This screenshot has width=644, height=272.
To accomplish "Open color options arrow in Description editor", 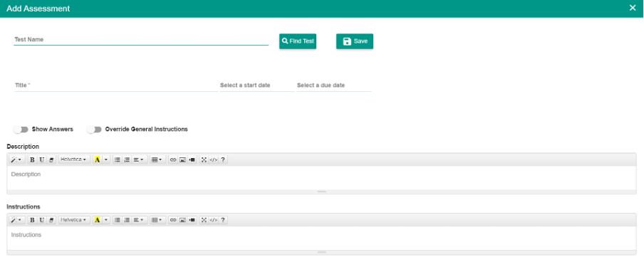I will tap(106, 159).
